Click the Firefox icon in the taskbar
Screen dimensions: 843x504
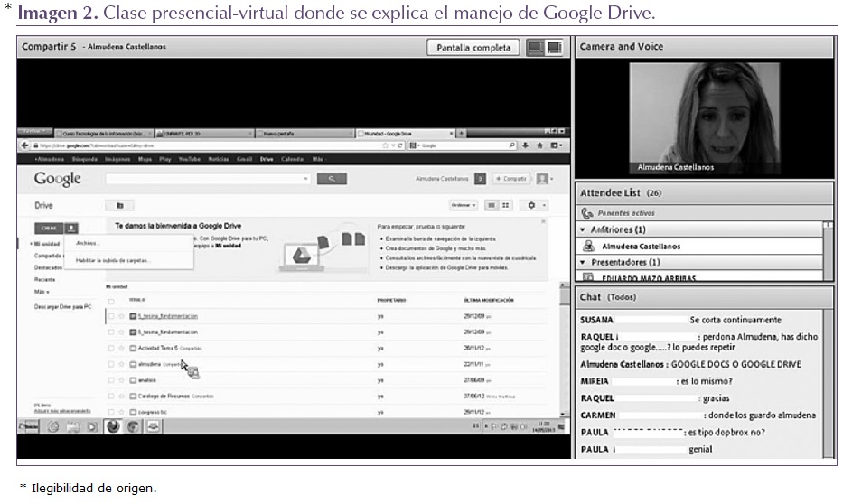(x=113, y=426)
